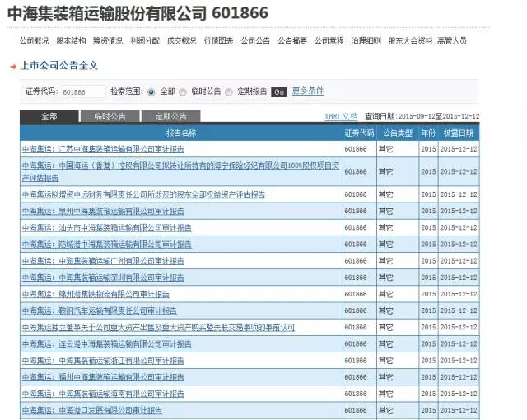Viewport: 527px width, 420px height.
Task: Click the 披露日期 column header
Action: click(458, 133)
